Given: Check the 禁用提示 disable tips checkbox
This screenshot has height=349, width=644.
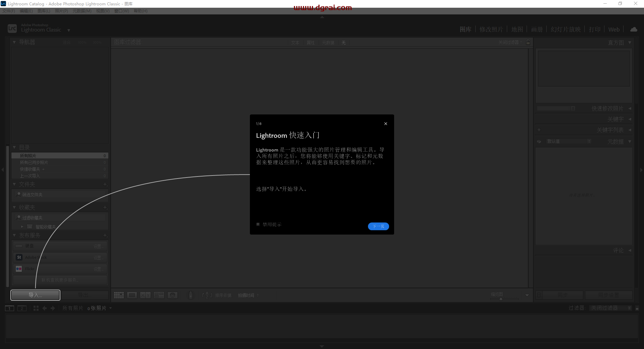Looking at the screenshot, I should [x=258, y=224].
